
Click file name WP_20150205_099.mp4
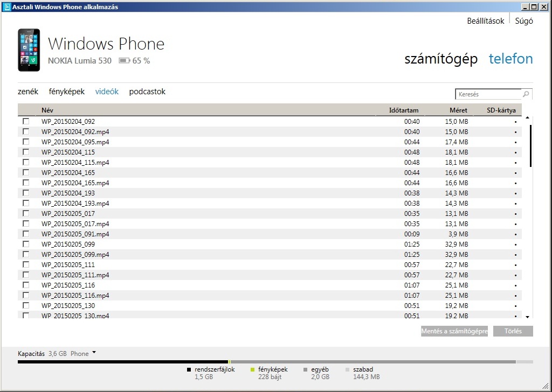pos(75,254)
